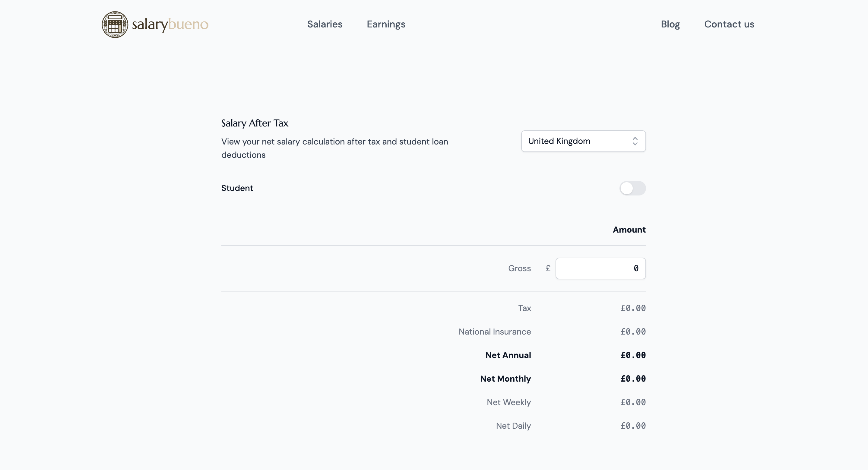868x470 pixels.
Task: Open the United Kingdom country dropdown
Action: (576, 141)
